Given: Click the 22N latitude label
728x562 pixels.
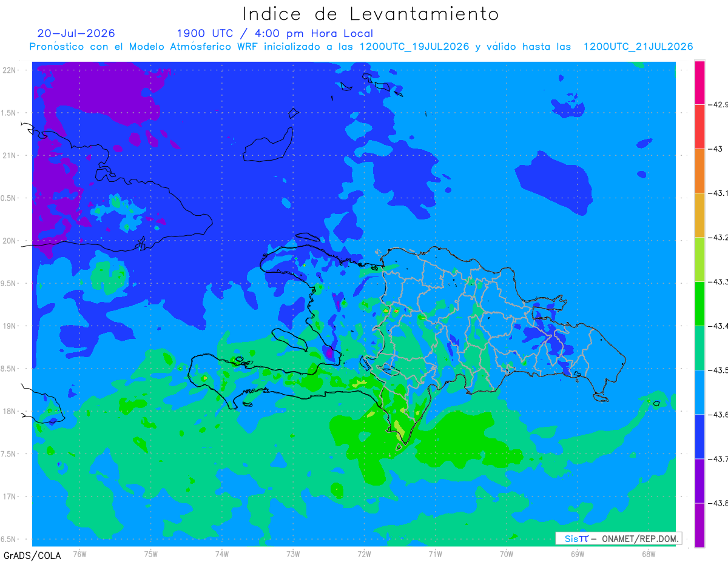Looking at the screenshot, I should click(x=8, y=70).
